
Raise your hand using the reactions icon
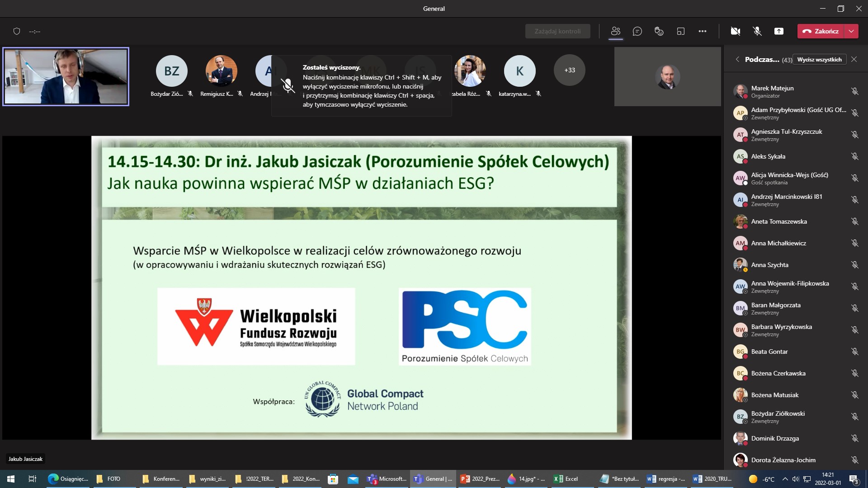pyautogui.click(x=659, y=31)
